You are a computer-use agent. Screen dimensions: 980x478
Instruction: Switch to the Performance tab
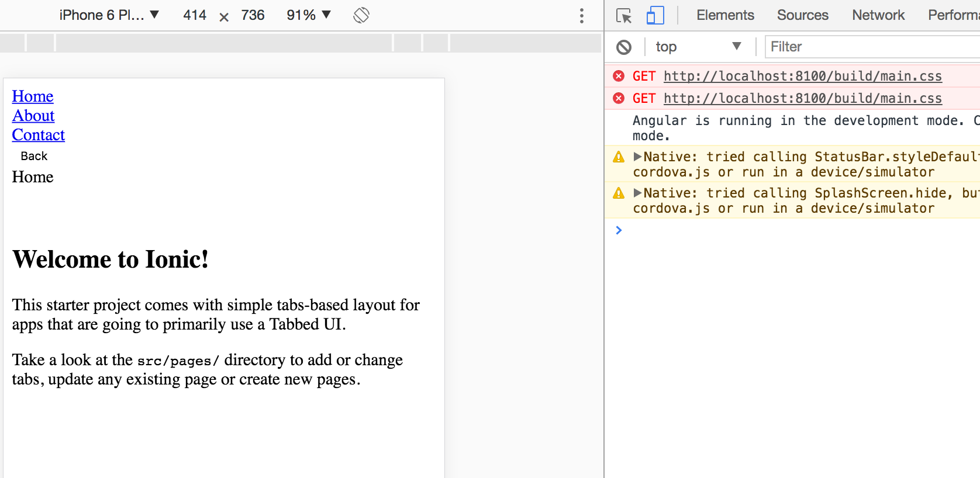[954, 15]
